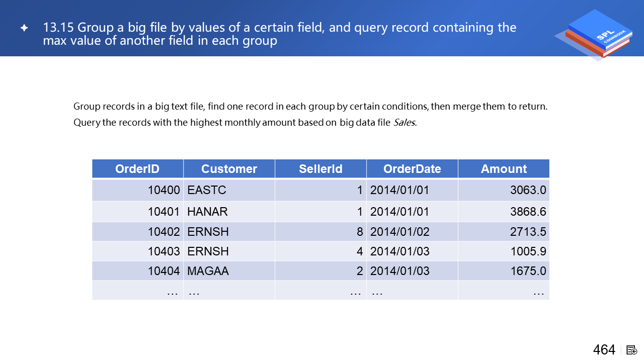Image resolution: width=644 pixels, height=362 pixels.
Task: Click the 13.15 section title text
Action: coord(279,34)
